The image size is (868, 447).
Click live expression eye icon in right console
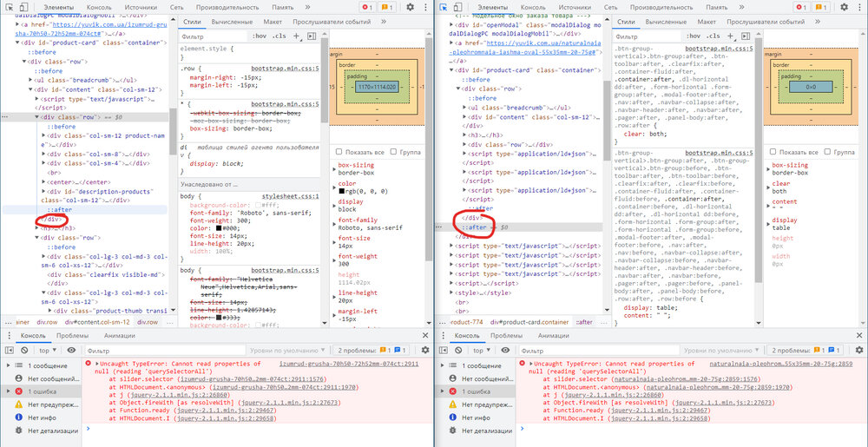(505, 350)
